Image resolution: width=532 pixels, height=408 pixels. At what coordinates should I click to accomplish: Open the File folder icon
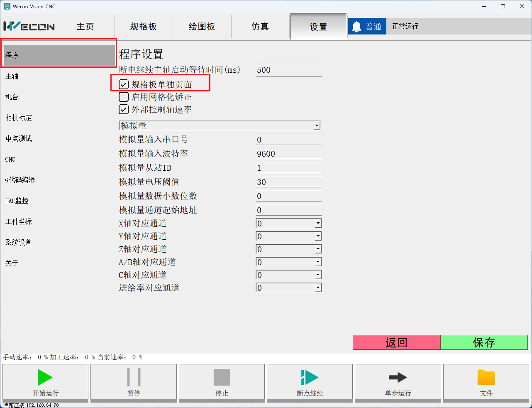pyautogui.click(x=486, y=378)
